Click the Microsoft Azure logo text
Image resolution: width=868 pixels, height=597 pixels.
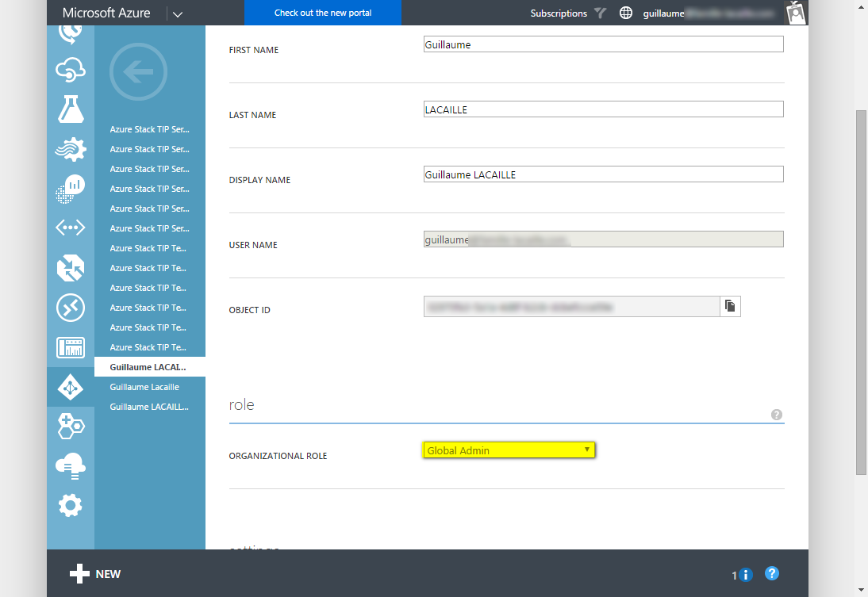pyautogui.click(x=106, y=13)
